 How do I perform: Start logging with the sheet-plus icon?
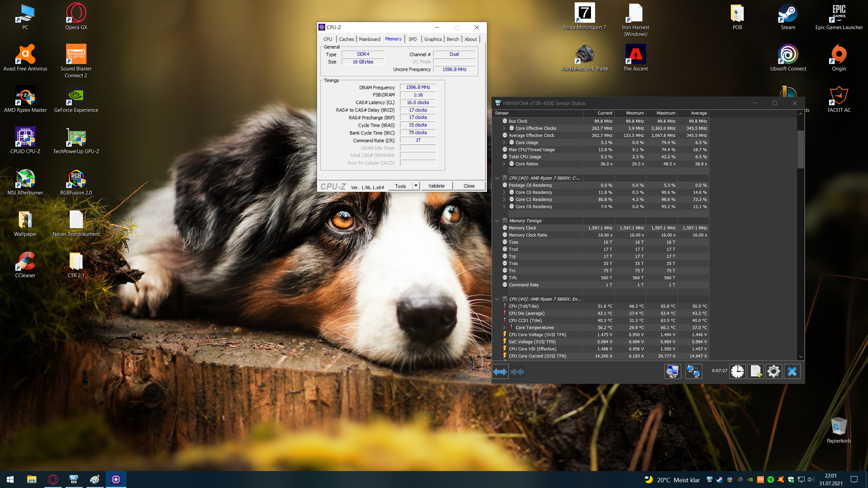[x=755, y=371]
